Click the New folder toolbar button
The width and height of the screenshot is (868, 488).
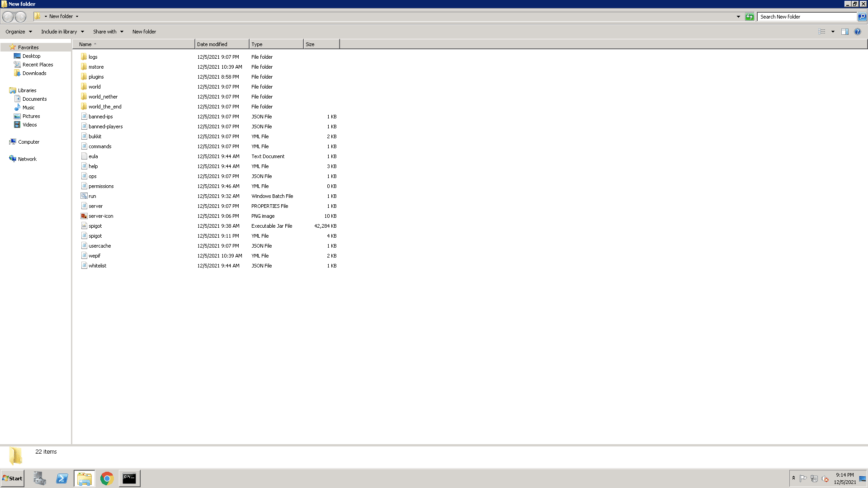(144, 32)
